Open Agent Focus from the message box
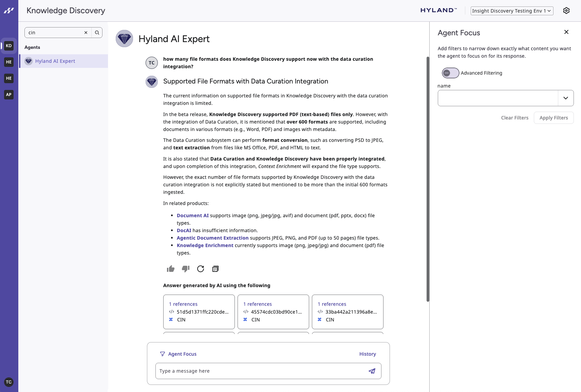This screenshot has width=581, height=392. [x=182, y=354]
